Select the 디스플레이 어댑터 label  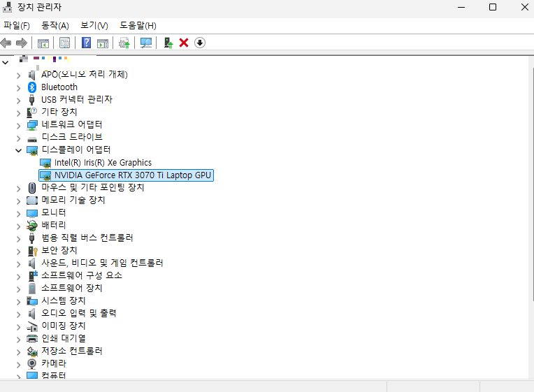(x=76, y=150)
